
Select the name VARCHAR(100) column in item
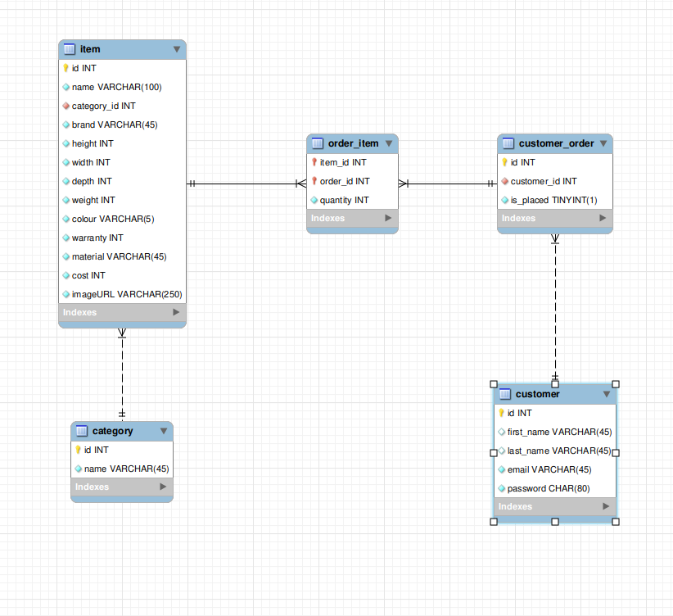pyautogui.click(x=122, y=87)
